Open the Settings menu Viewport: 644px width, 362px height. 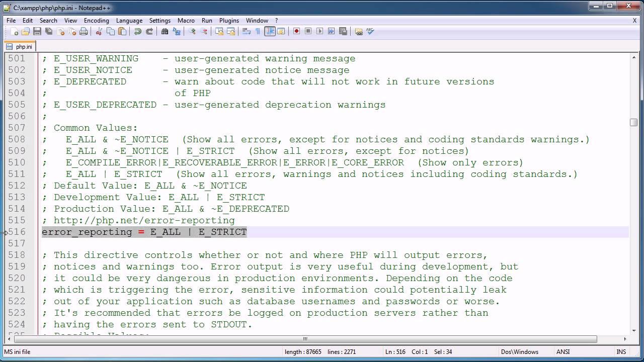point(160,21)
